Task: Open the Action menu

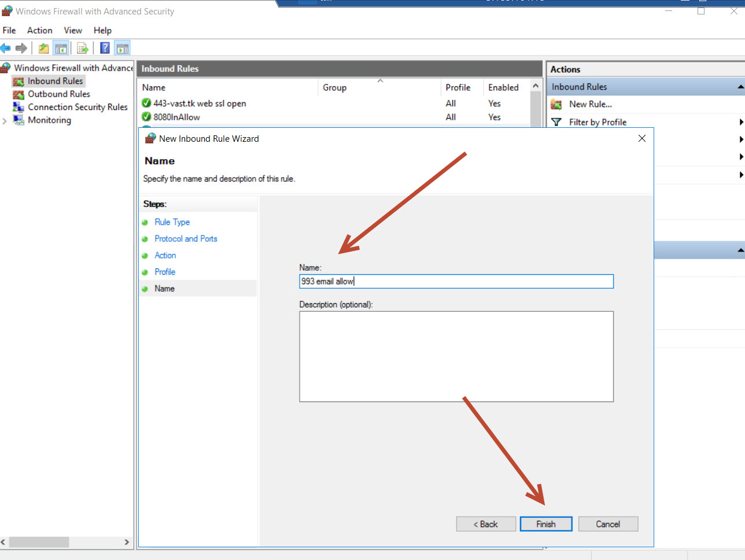Action: [x=39, y=31]
